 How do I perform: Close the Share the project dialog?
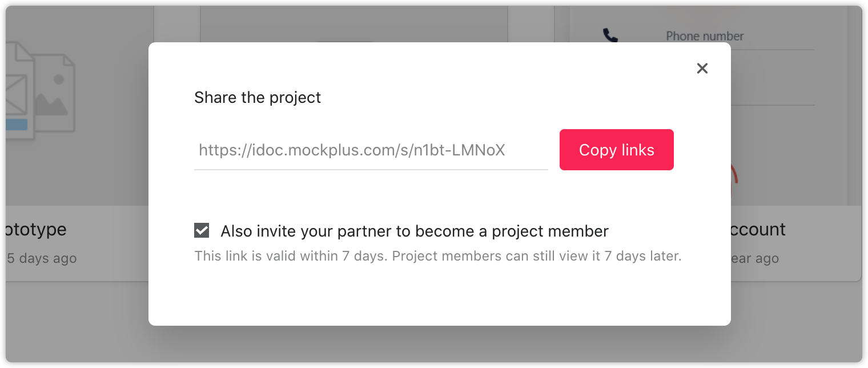(x=702, y=69)
